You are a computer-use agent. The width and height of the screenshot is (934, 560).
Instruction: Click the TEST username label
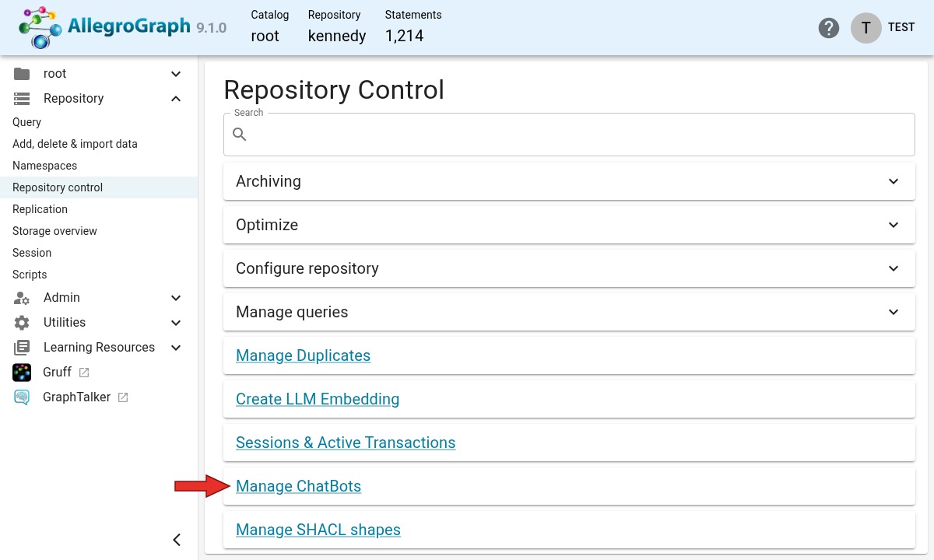[901, 27]
